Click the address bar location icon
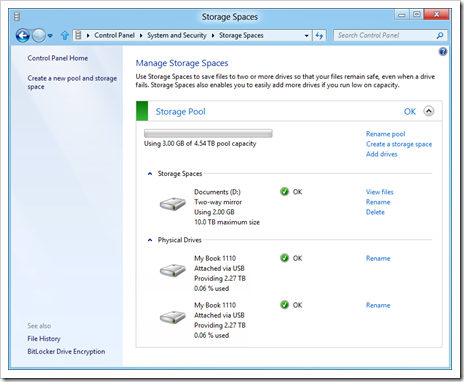Image resolution: width=464 pixels, height=382 pixels. tap(78, 35)
